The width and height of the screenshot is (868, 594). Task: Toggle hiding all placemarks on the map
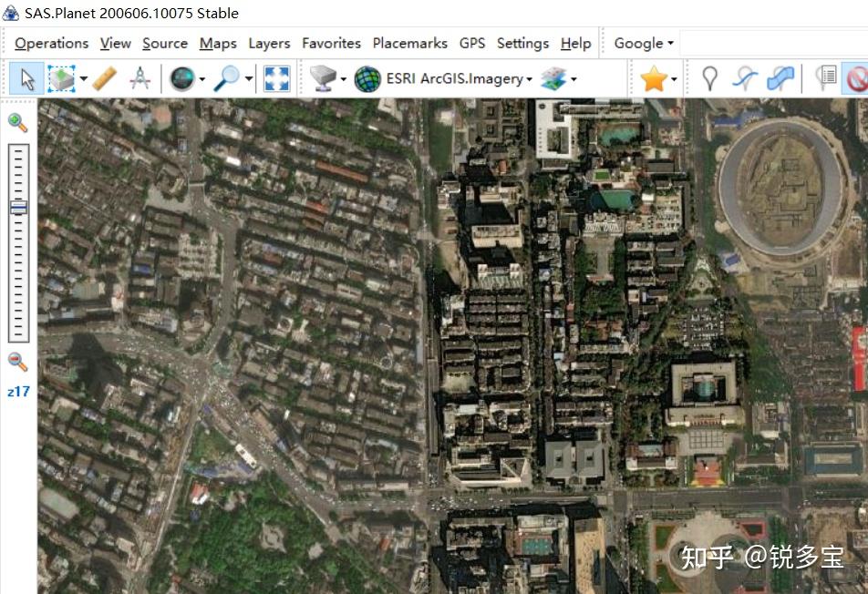pyautogui.click(x=857, y=78)
